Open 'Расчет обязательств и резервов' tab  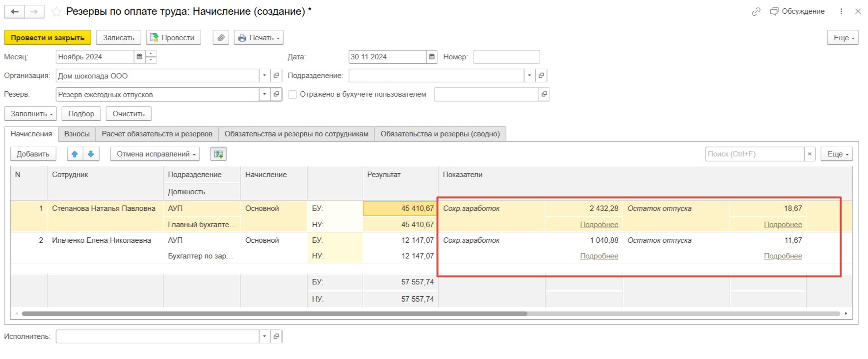tap(157, 134)
